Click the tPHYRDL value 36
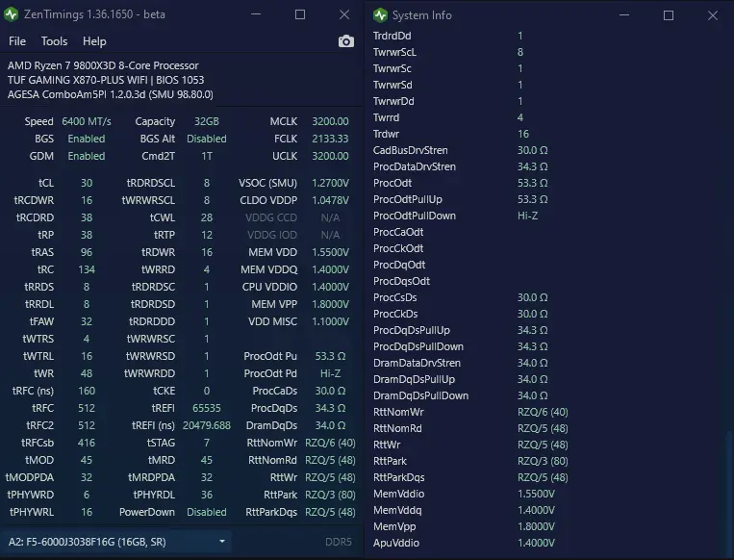734x560 pixels. (x=207, y=495)
